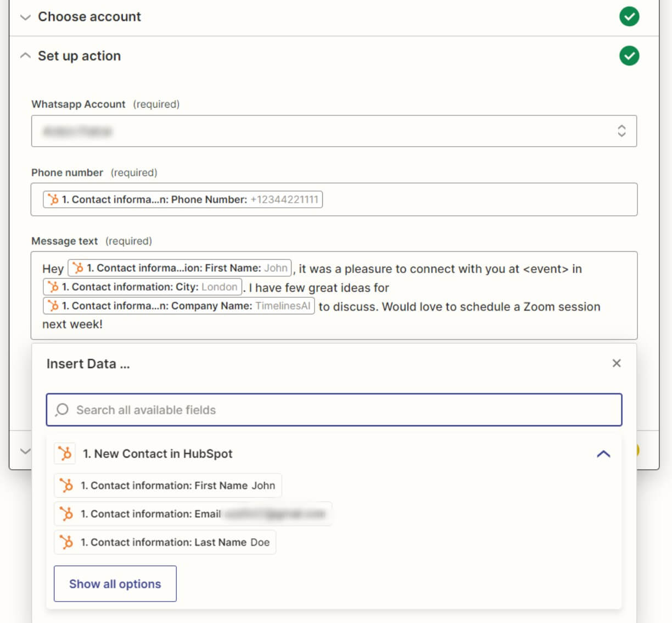The width and height of the screenshot is (672, 623).
Task: Collapse the Set up action section
Action: pos(25,56)
